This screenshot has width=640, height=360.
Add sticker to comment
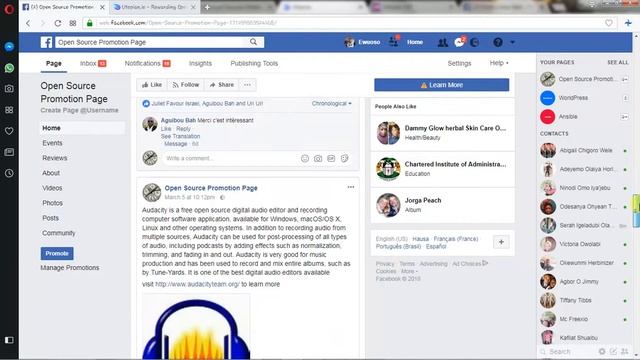point(344,158)
